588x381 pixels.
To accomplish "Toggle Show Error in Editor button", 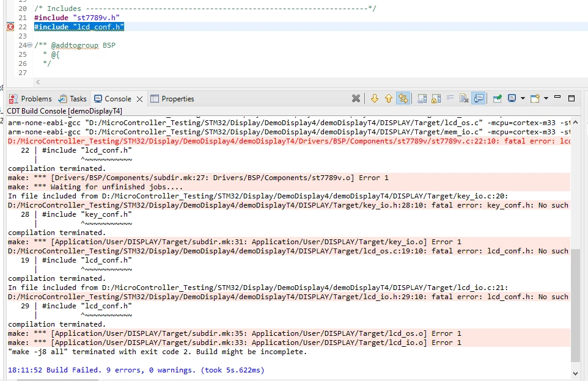I will 403,98.
